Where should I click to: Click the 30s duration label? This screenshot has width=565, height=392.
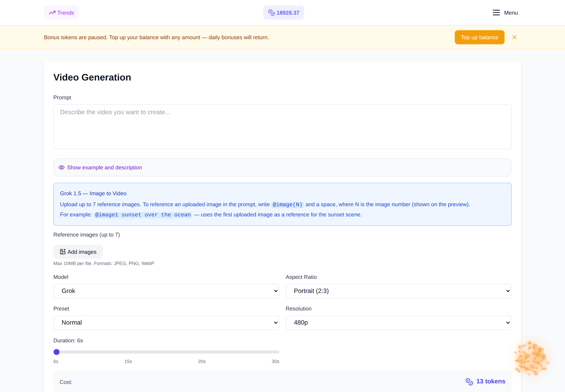pyautogui.click(x=275, y=361)
